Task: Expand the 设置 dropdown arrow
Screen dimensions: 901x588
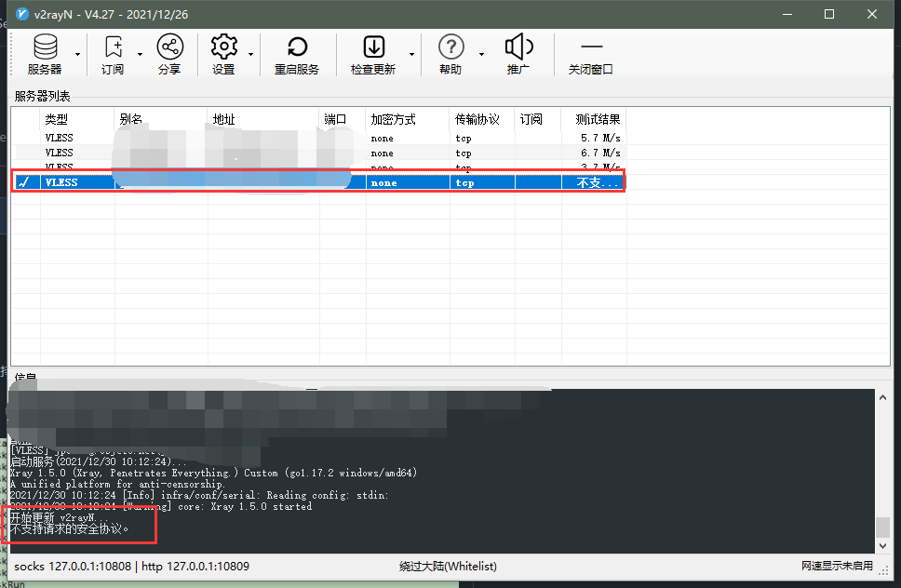Action: click(250, 55)
